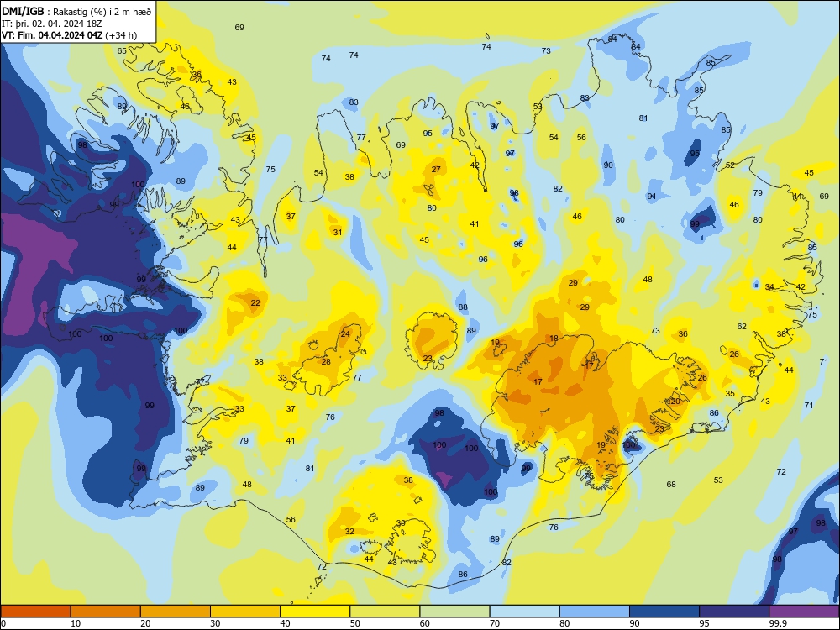Click the legend tick label '70'
This screenshot has width=840, height=630.
coord(495,623)
